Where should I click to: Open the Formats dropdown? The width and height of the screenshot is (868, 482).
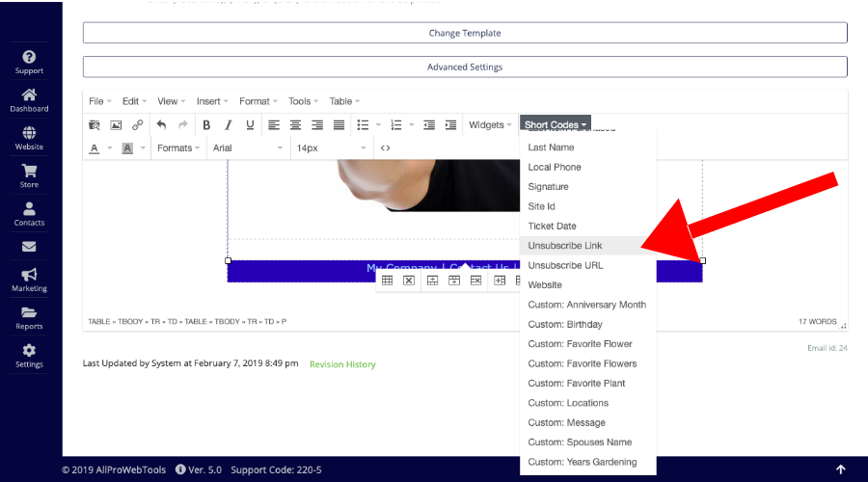point(179,148)
